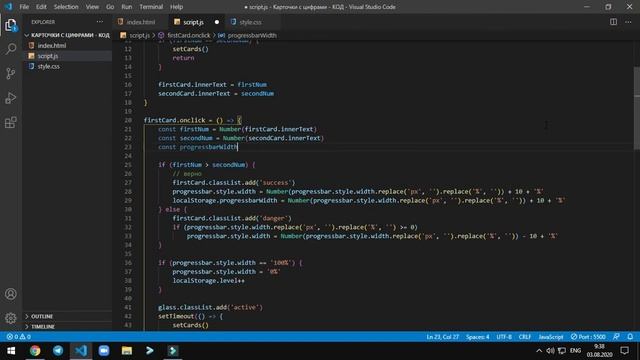The height and width of the screenshot is (360, 640).
Task: Change encoding via UTF-8 status item
Action: tap(504, 337)
